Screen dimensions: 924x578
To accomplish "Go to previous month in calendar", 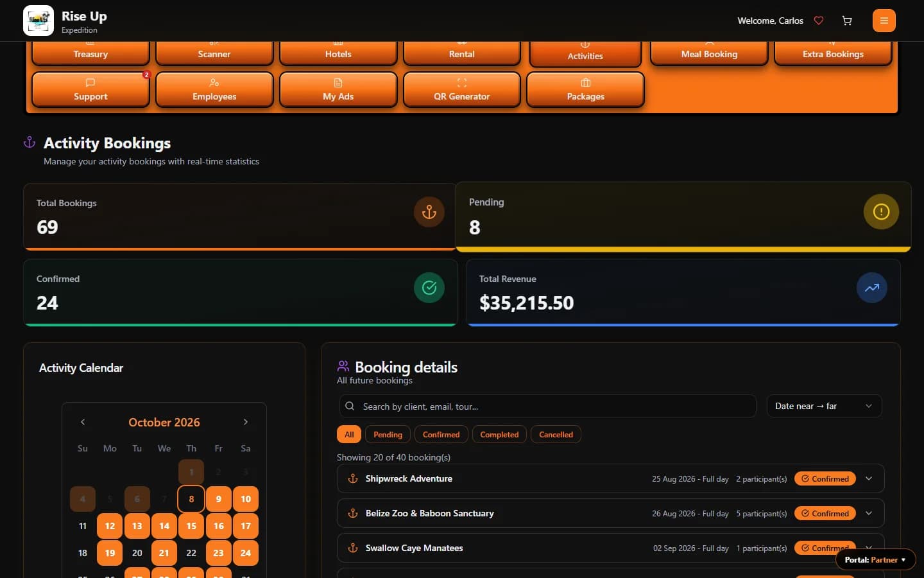I will click(x=83, y=422).
